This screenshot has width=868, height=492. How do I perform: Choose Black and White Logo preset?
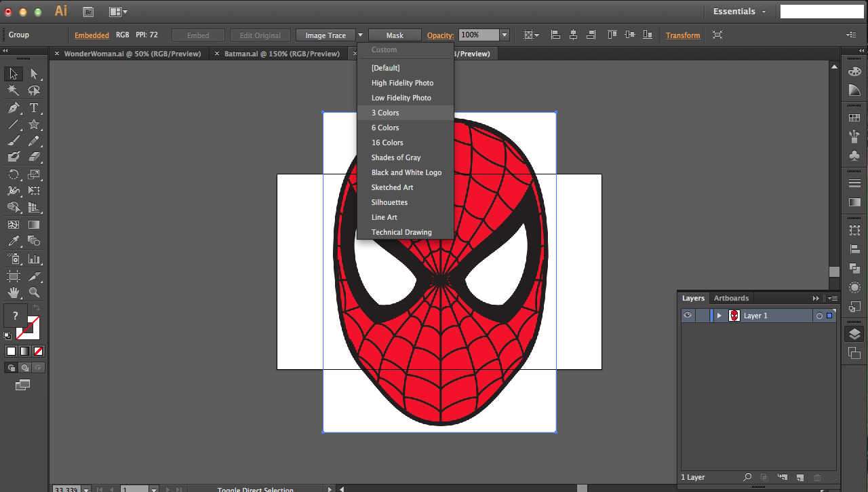tap(406, 172)
